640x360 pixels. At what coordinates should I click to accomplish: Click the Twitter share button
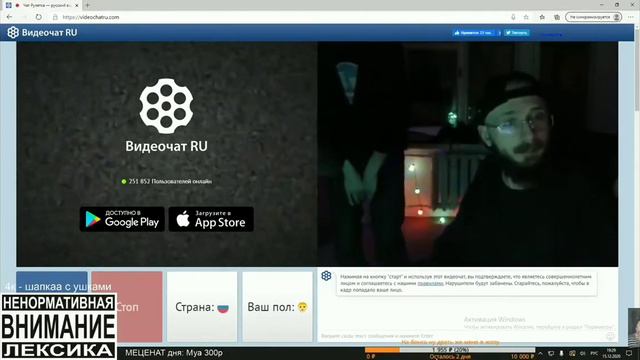(x=517, y=33)
